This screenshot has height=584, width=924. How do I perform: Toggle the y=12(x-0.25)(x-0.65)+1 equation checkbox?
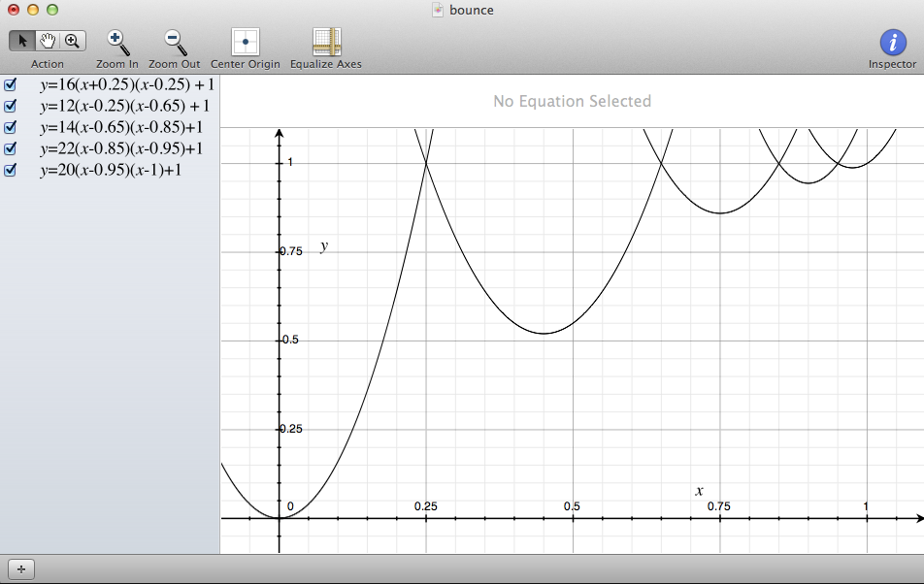click(11, 106)
